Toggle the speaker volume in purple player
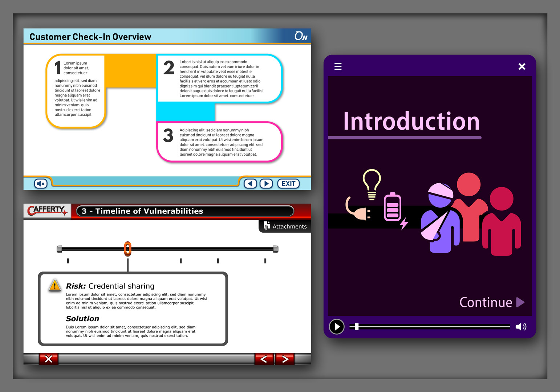The height and width of the screenshot is (392, 560). [x=521, y=327]
